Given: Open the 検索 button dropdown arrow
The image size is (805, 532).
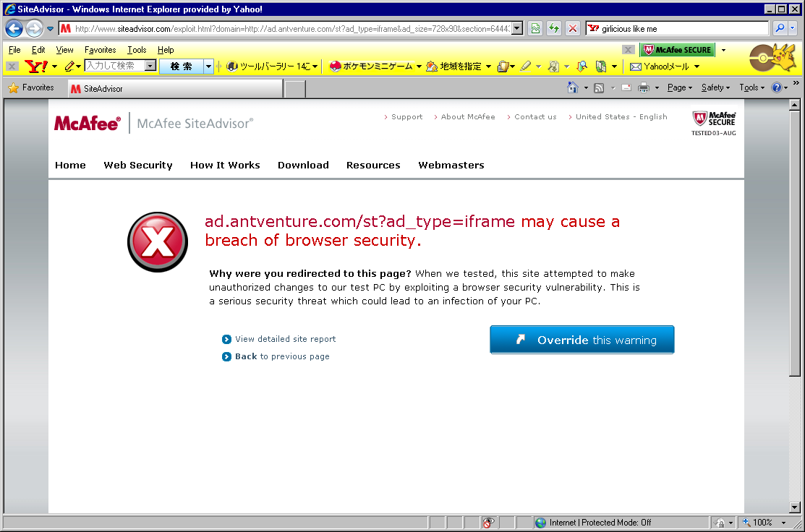Looking at the screenshot, I should coord(208,66).
